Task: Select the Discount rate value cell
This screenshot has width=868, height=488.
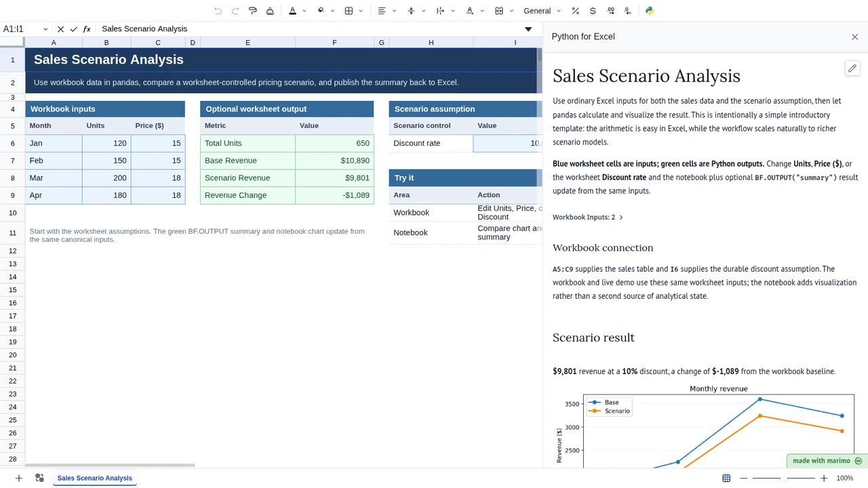Action: click(506, 143)
